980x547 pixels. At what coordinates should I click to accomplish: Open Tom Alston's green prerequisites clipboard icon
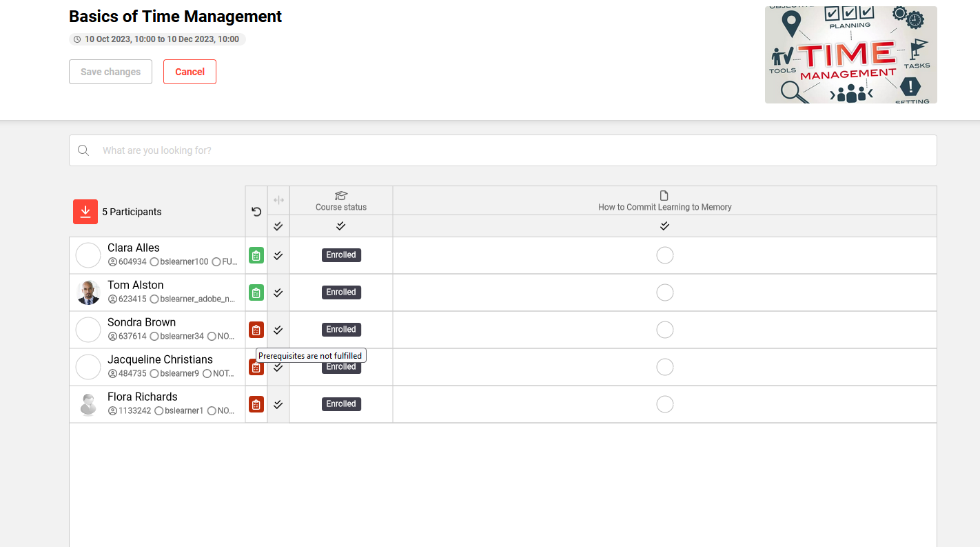(x=256, y=293)
